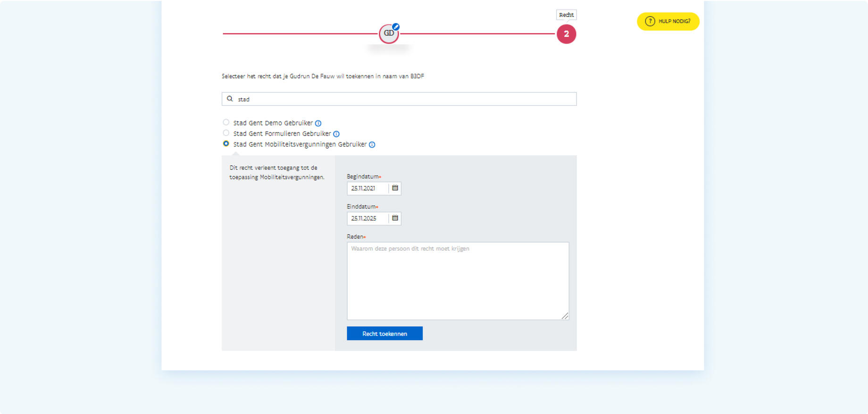Viewport: 868px width, 414px height.
Task: Open the Einddatum calendar picker
Action: [395, 218]
